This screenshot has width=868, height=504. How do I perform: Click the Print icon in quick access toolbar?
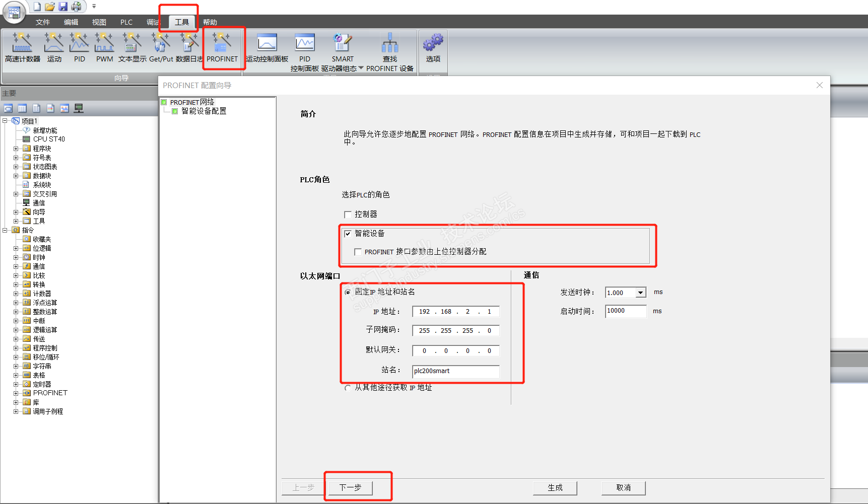coord(76,7)
